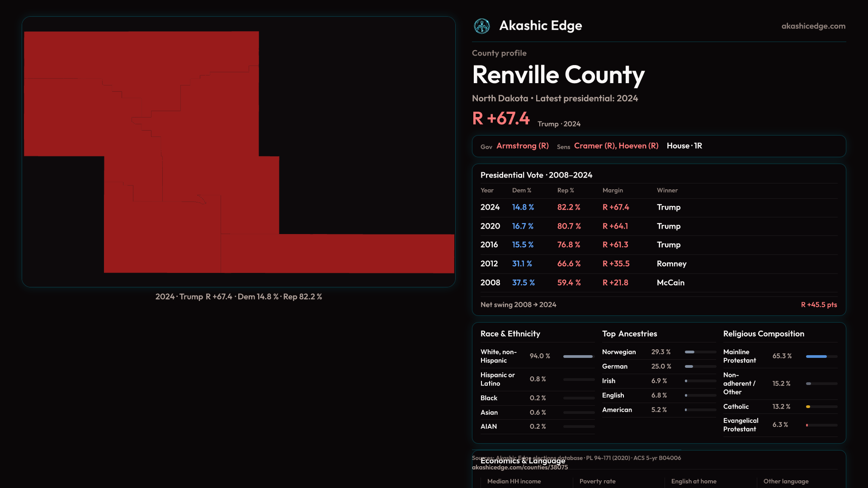Select the 2024 presidential vote row

658,207
